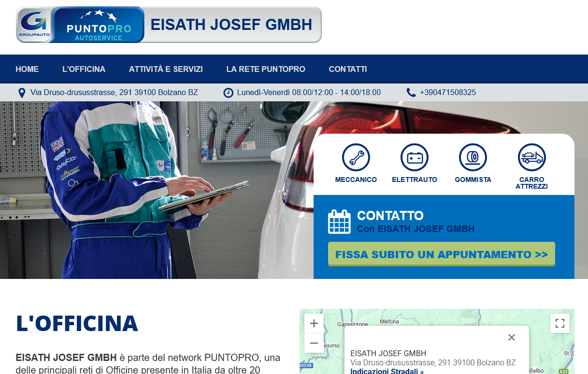Zoom in on the map

click(x=314, y=323)
